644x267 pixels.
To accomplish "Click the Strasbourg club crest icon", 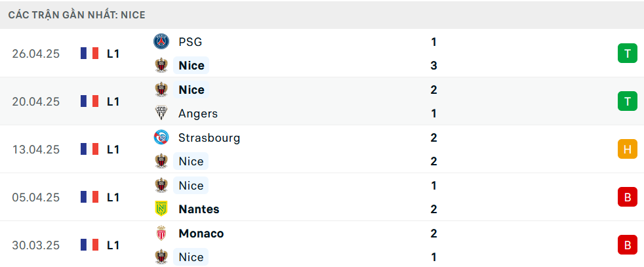I will click(x=161, y=137).
